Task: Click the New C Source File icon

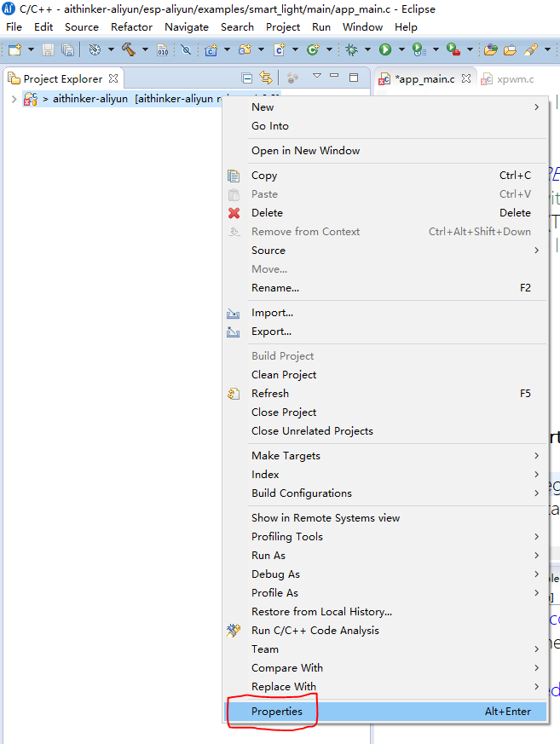Action: tap(280, 49)
